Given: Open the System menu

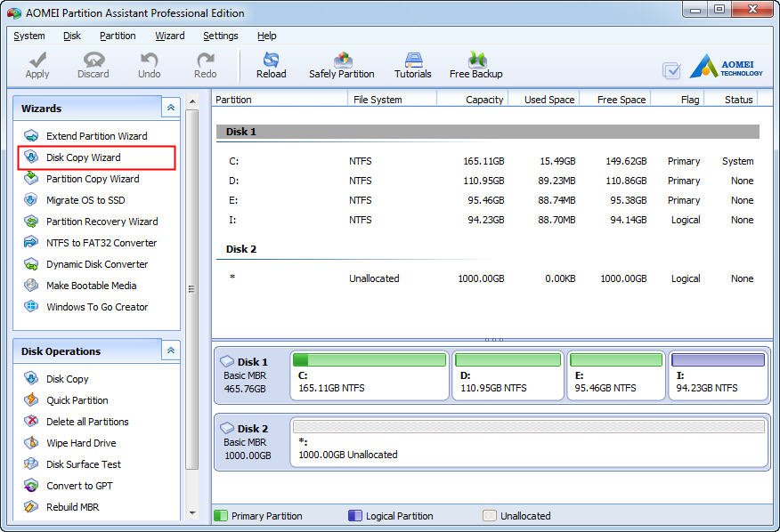Looking at the screenshot, I should tap(28, 36).
